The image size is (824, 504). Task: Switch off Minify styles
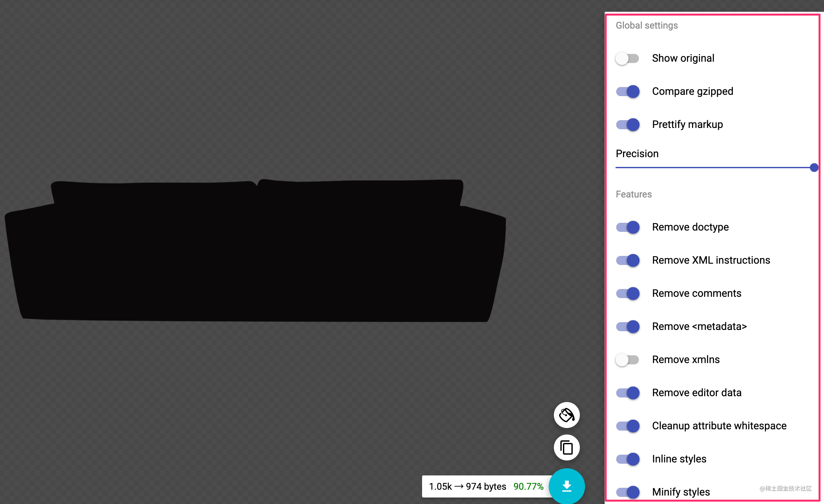[x=627, y=492]
